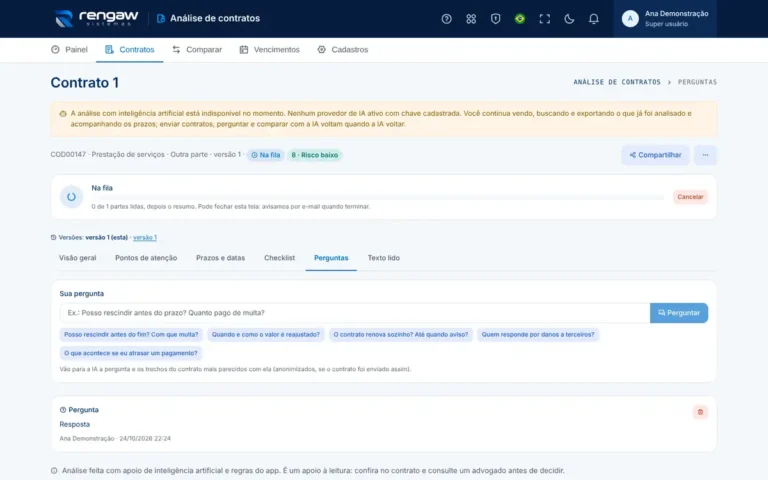The height and width of the screenshot is (480, 768).
Task: Choose suggestion O contrato renova sozinho
Action: (401, 335)
